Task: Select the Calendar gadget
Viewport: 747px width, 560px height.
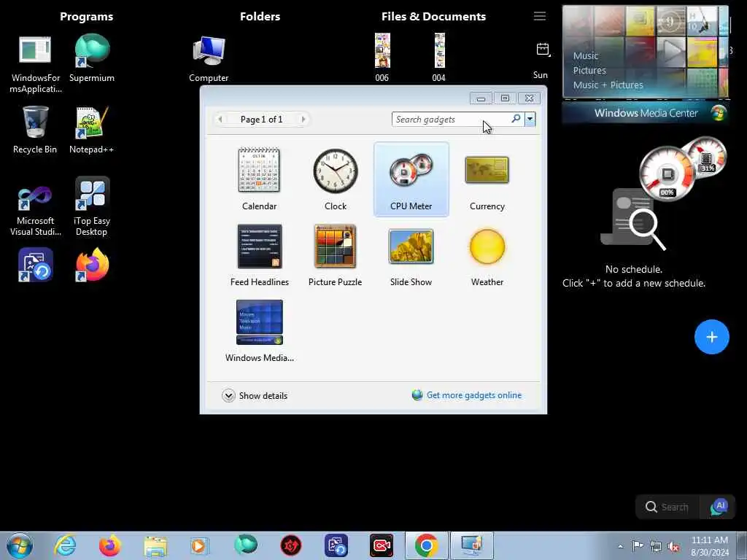Action: [x=259, y=179]
